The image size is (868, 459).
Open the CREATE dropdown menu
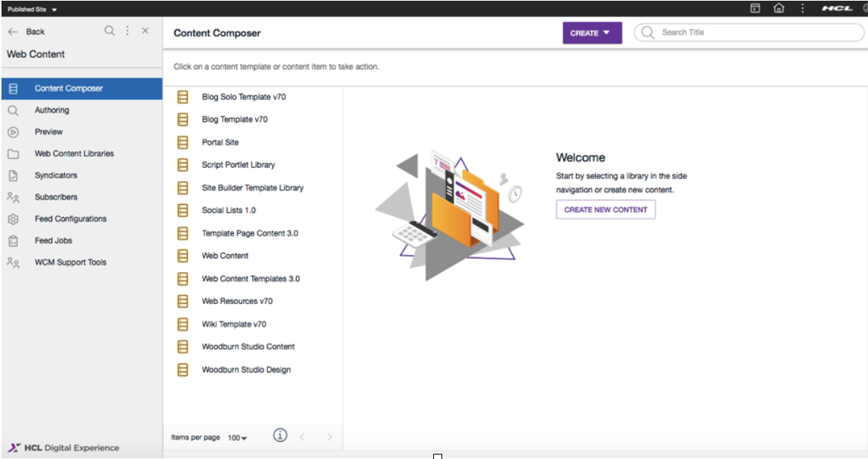pyautogui.click(x=591, y=33)
